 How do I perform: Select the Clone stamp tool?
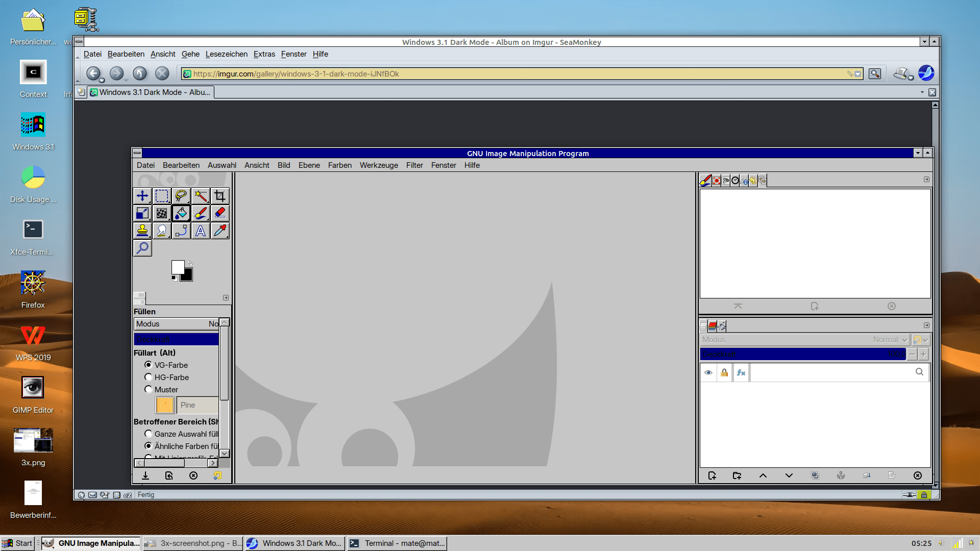point(142,231)
